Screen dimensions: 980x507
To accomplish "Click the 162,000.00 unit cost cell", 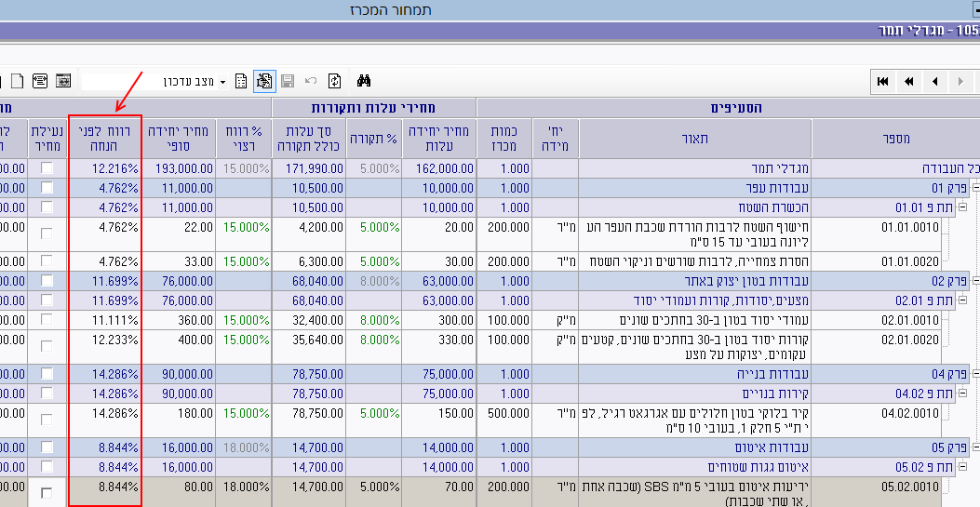I will pyautogui.click(x=438, y=168).
